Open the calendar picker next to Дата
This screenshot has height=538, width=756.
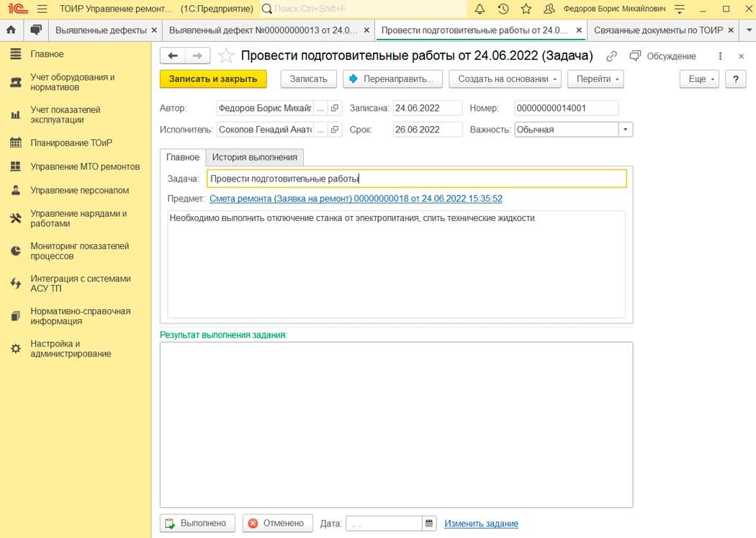tap(429, 523)
